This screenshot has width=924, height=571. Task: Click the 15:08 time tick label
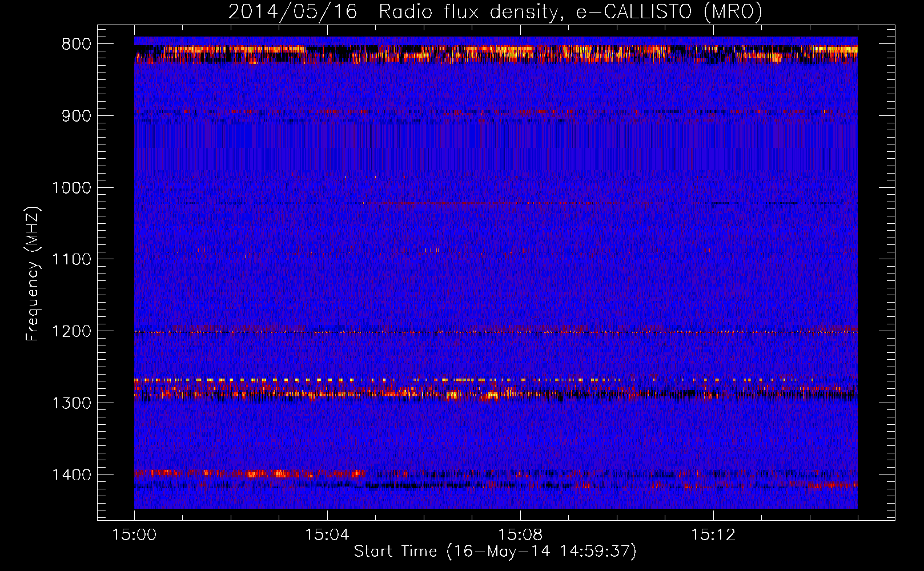point(520,535)
